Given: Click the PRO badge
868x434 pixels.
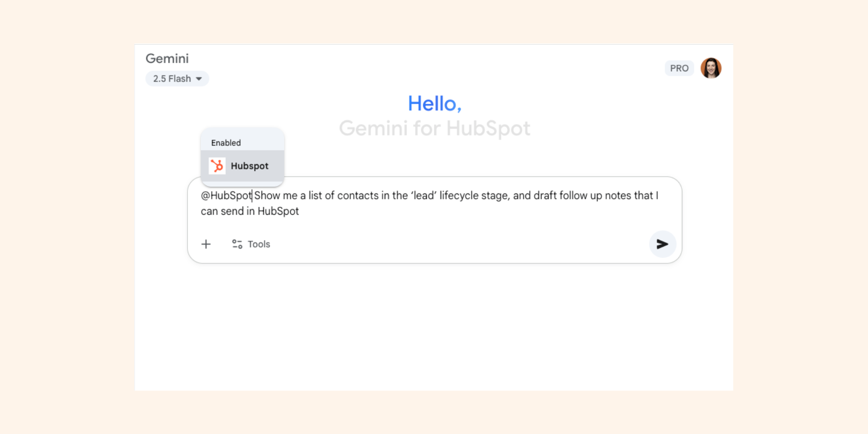Looking at the screenshot, I should 679,68.
